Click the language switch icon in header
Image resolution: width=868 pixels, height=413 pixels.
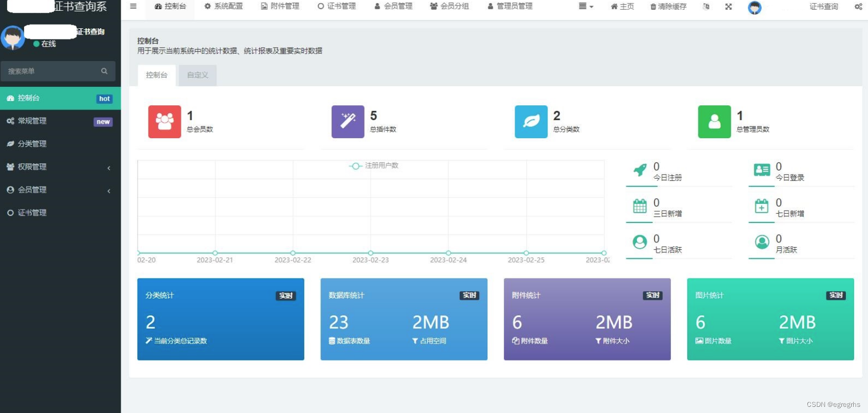pos(706,7)
